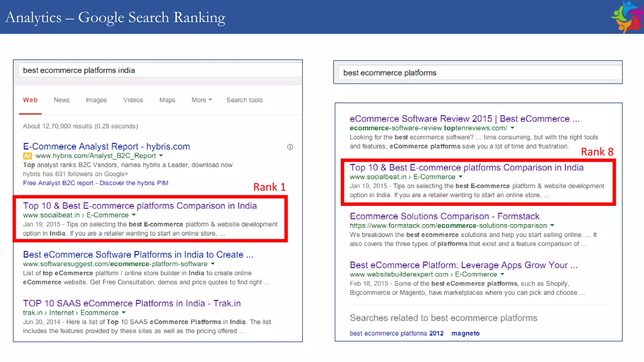The image size is (644, 362).
Task: Switch to the News tab
Action: click(x=61, y=100)
